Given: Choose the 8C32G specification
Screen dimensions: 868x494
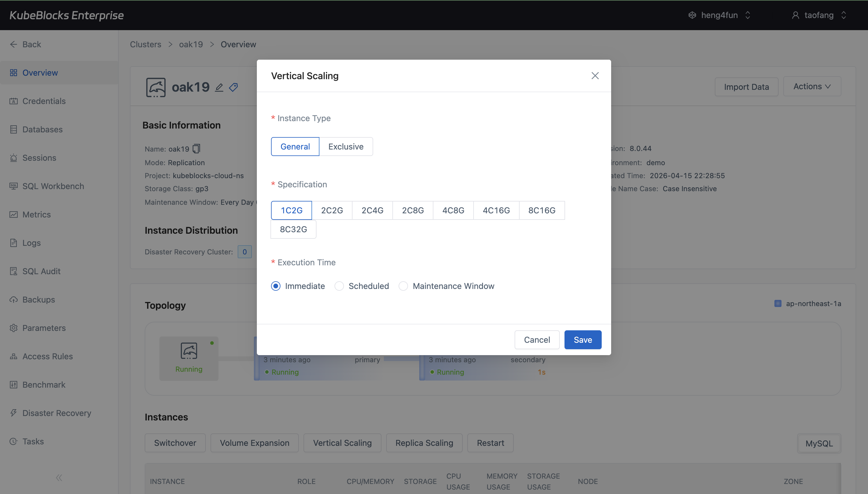Looking at the screenshot, I should tap(293, 229).
